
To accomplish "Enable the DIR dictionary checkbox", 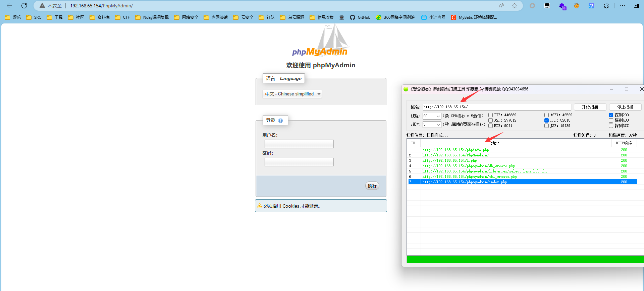I will [x=490, y=115].
